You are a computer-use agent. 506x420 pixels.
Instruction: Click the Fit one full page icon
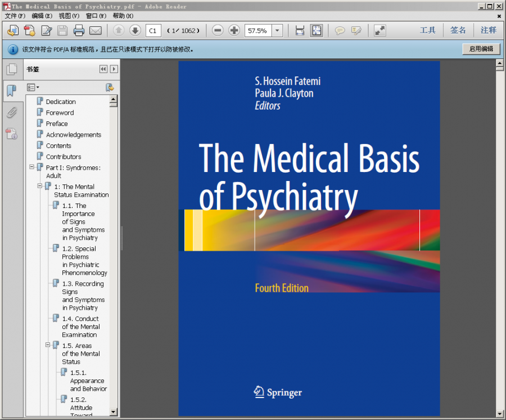click(x=317, y=31)
